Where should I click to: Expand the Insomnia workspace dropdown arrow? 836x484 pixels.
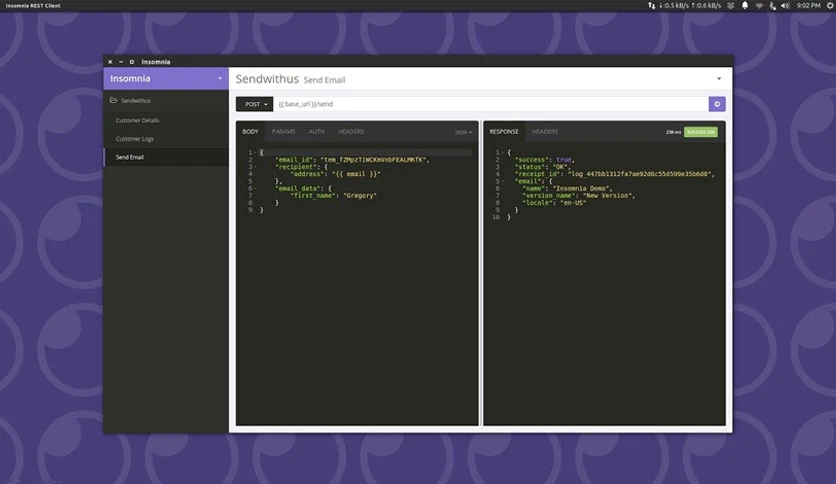pos(220,78)
